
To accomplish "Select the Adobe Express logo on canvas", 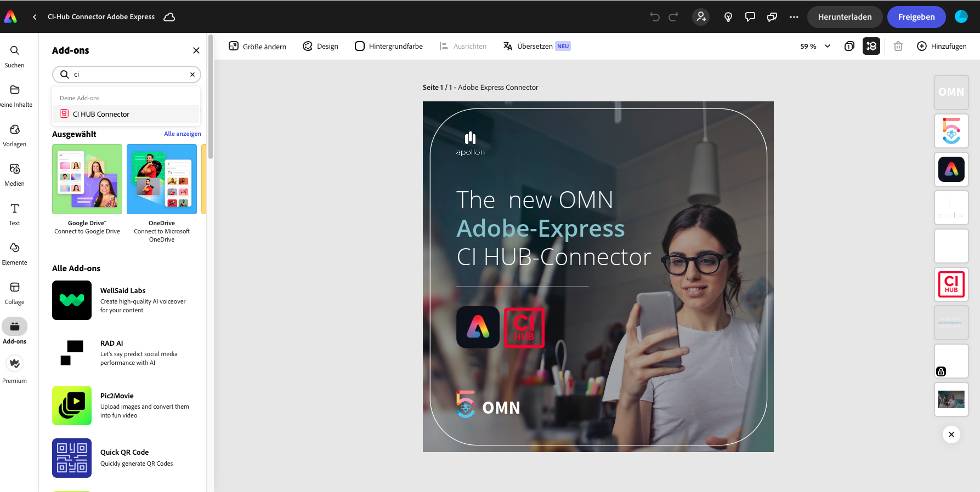I will click(478, 327).
